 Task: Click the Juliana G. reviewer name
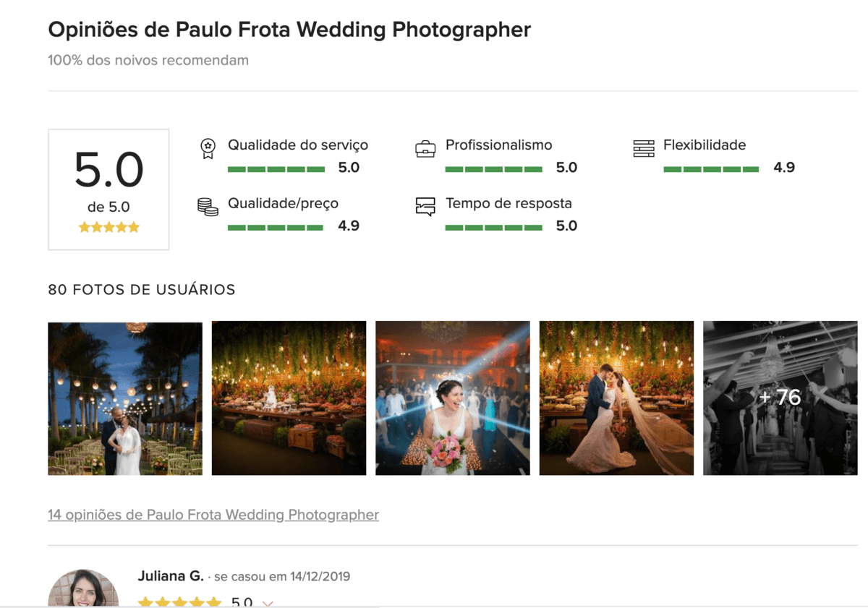[171, 576]
